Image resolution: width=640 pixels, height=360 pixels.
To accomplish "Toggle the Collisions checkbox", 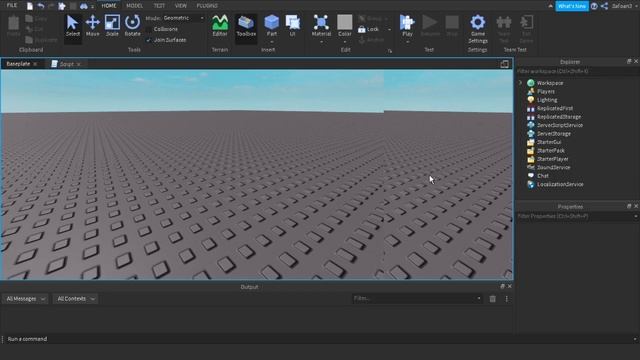I will point(149,29).
